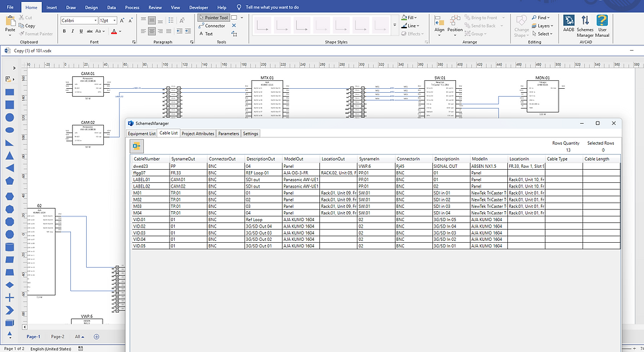Viewport: 644px width, 352px height.
Task: Open Settings tab in SchemesManager
Action: [x=250, y=134]
